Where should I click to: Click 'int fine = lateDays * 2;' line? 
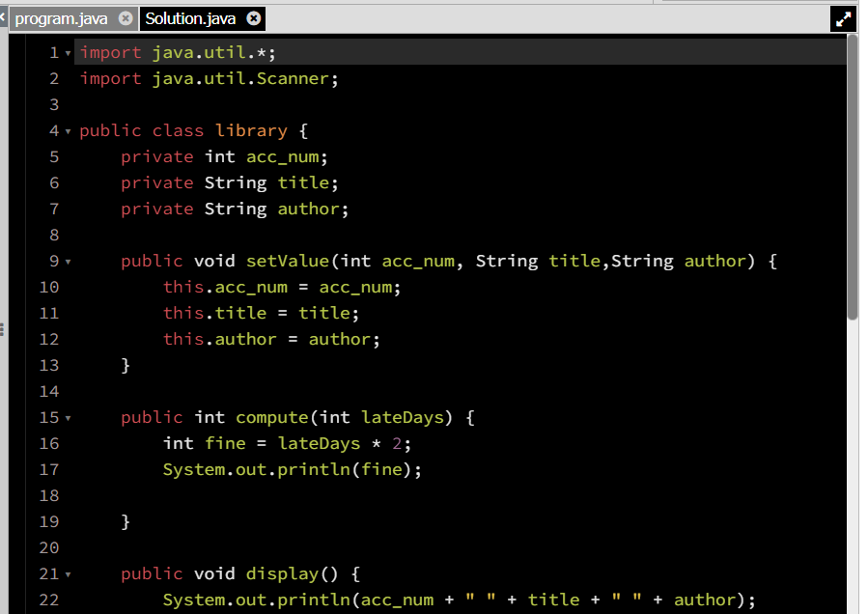point(287,444)
